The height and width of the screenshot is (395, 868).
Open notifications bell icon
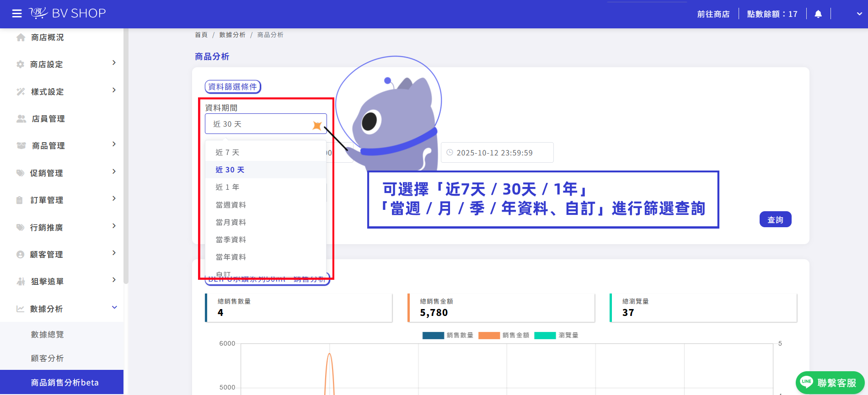(818, 14)
